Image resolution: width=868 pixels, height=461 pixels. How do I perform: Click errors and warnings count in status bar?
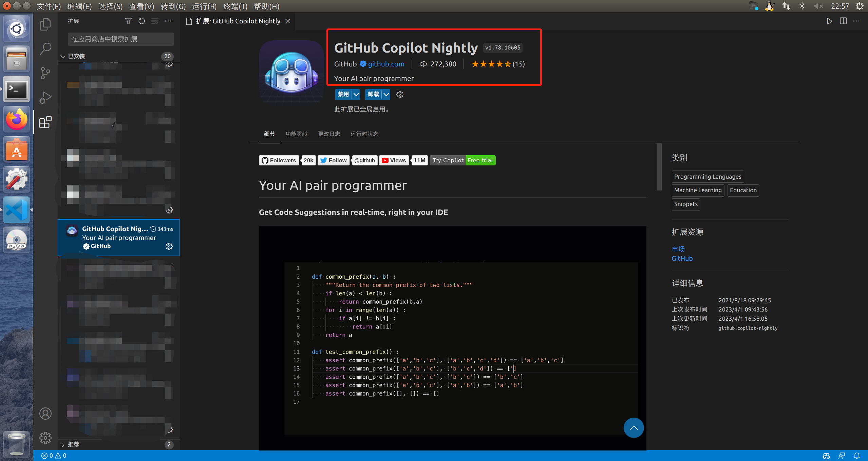(x=54, y=456)
